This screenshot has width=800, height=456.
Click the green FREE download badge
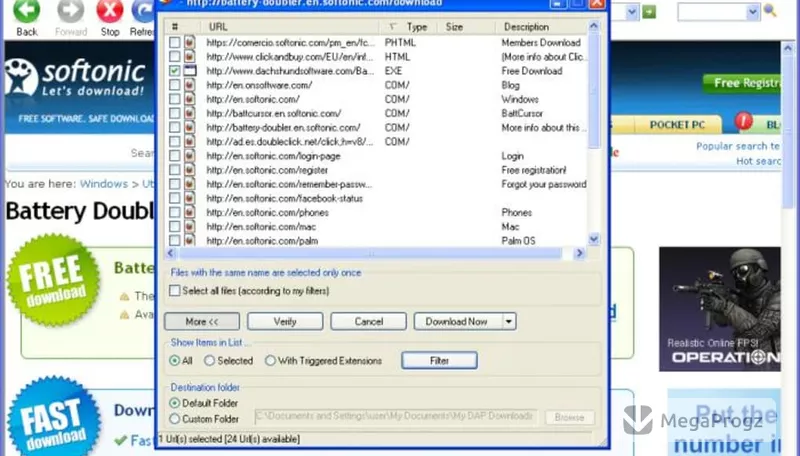[54, 280]
